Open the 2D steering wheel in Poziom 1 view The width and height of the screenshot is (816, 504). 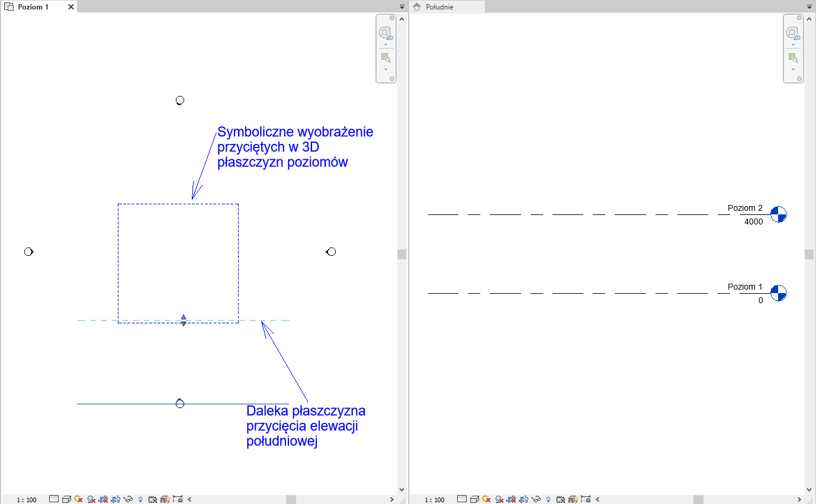point(385,33)
